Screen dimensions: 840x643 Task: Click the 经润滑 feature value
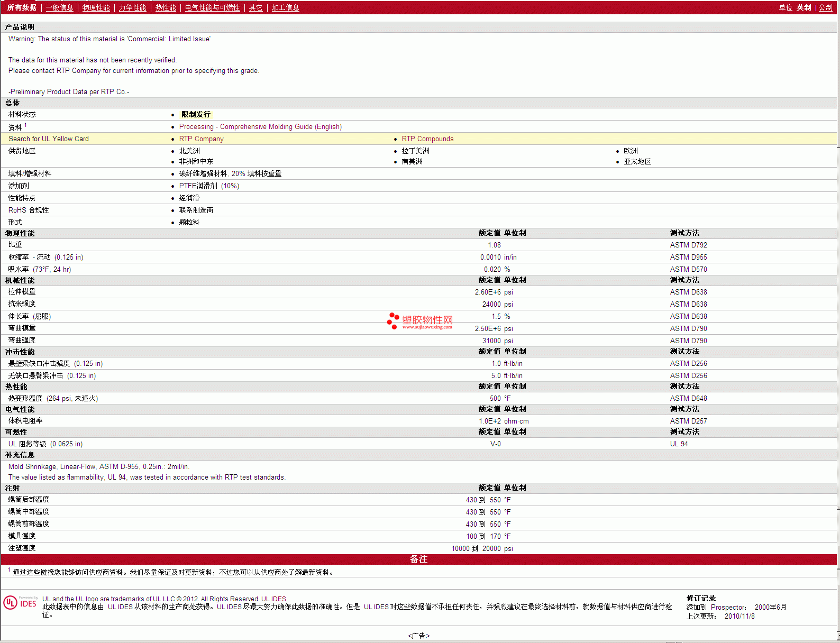click(189, 198)
